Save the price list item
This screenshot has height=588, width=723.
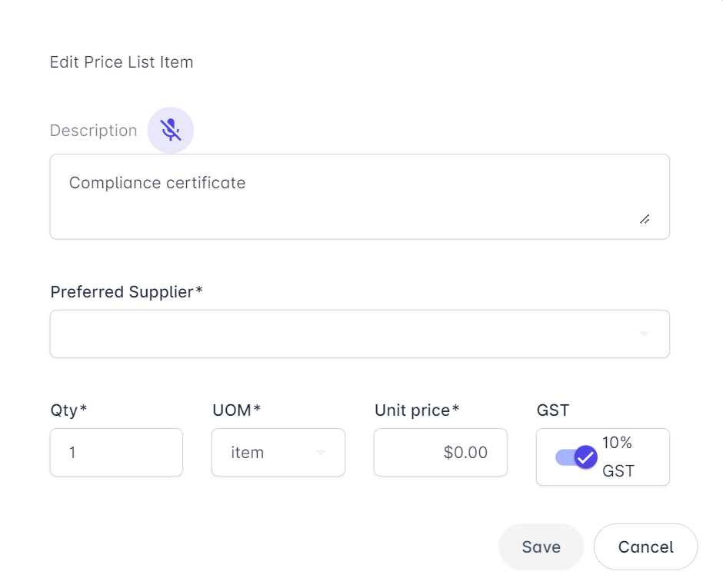[x=541, y=546]
